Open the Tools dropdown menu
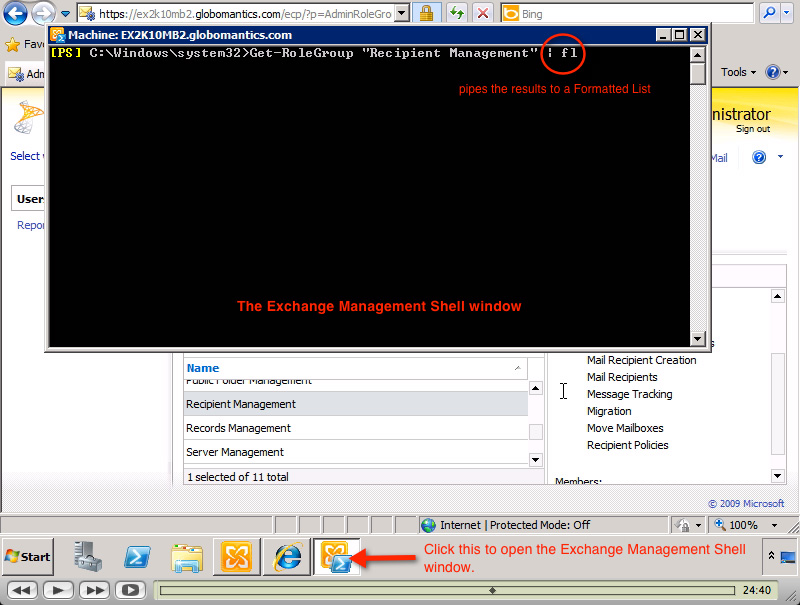The height and width of the screenshot is (605, 800). [737, 72]
